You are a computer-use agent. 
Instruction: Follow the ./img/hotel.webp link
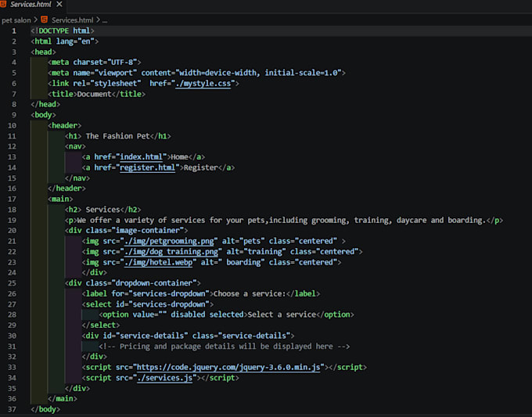[159, 262]
